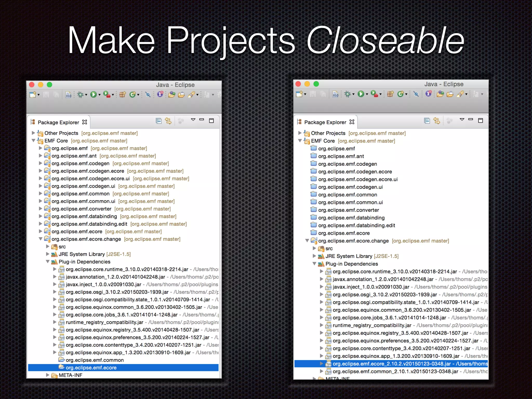Click the Debug bug icon in left Eclipse toolbar

point(80,95)
